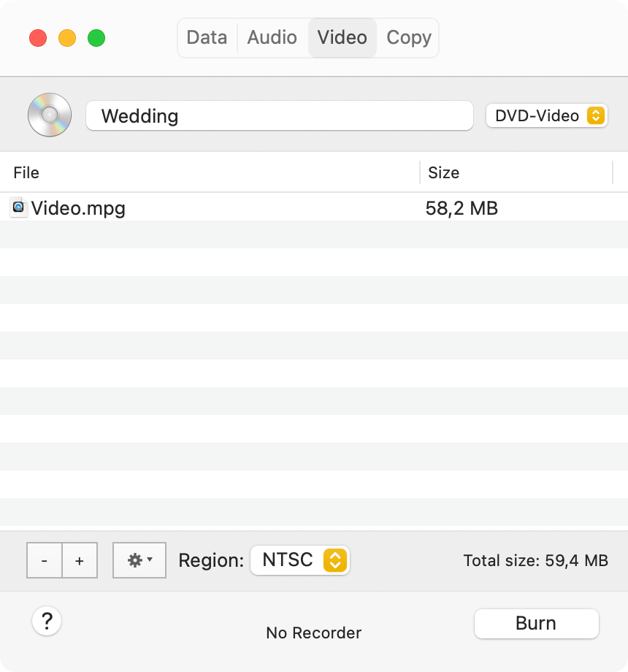Select the Audio tab
The height and width of the screenshot is (672, 628).
272,37
